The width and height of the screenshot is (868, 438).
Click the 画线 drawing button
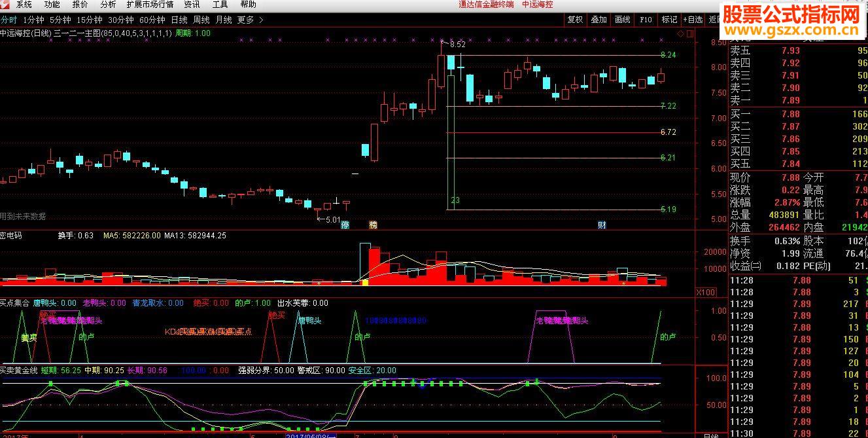click(x=622, y=20)
